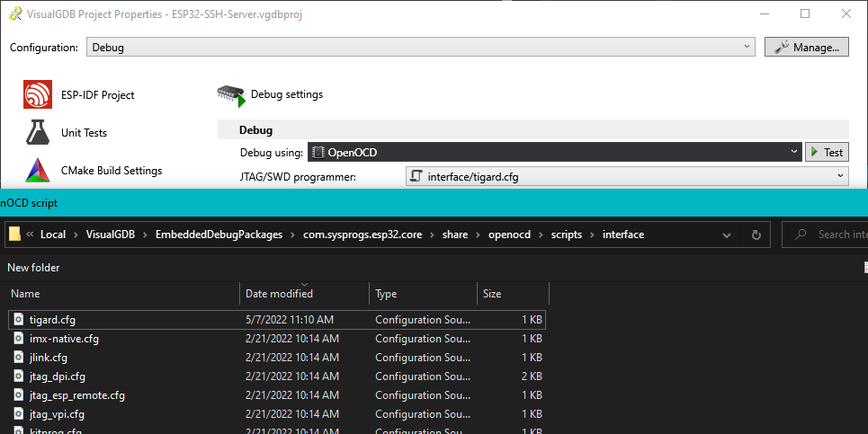Select the jtag_dpi.cfg file name

coord(57,376)
